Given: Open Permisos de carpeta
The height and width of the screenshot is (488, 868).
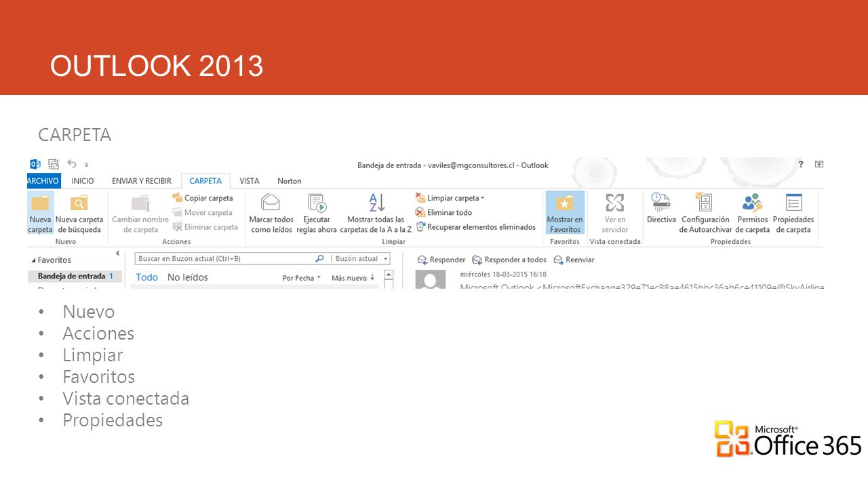Looking at the screenshot, I should click(753, 213).
